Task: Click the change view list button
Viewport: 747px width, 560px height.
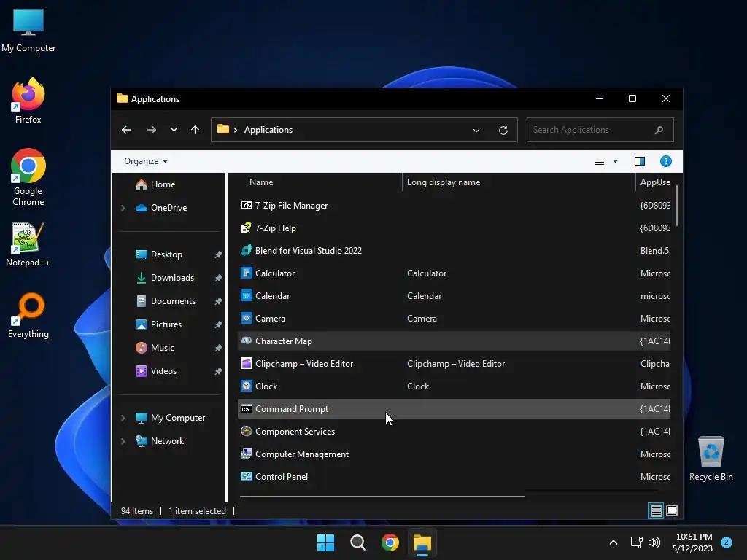Action: click(600, 161)
